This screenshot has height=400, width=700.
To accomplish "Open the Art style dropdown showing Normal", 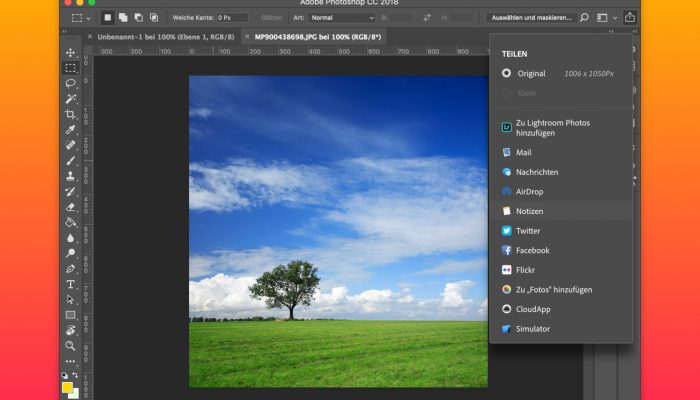I will tap(342, 18).
